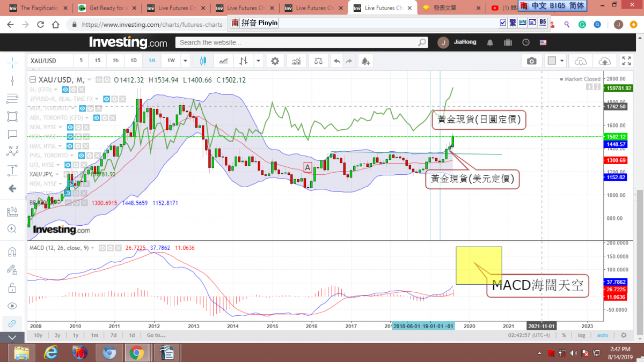This screenshot has width=644, height=362.
Task: Set time range to 3y
Action: pyautogui.click(x=57, y=335)
